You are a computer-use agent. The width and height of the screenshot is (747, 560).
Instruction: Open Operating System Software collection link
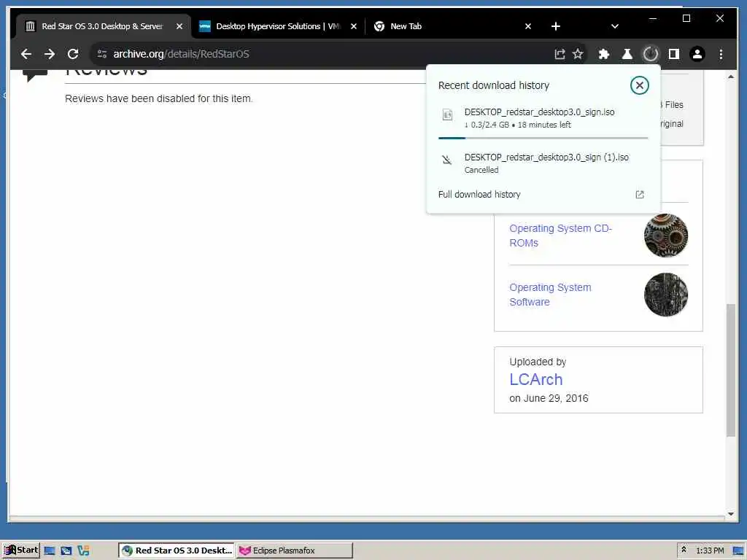pyautogui.click(x=550, y=295)
